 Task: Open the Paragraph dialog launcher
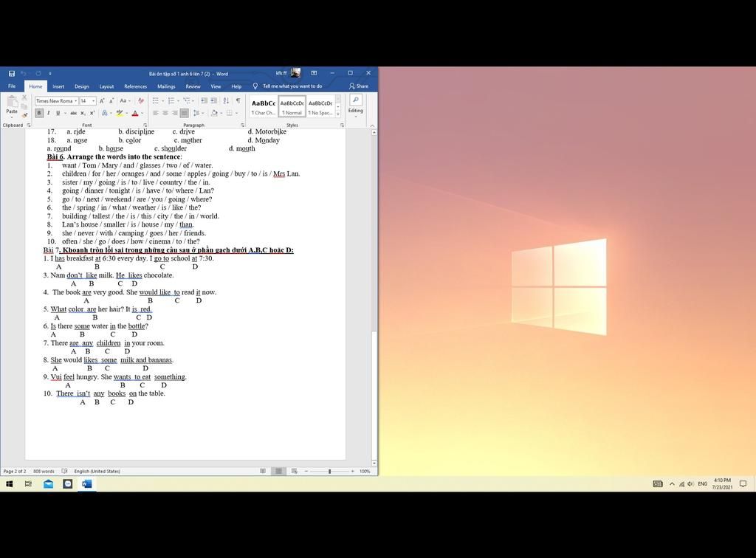click(x=242, y=125)
